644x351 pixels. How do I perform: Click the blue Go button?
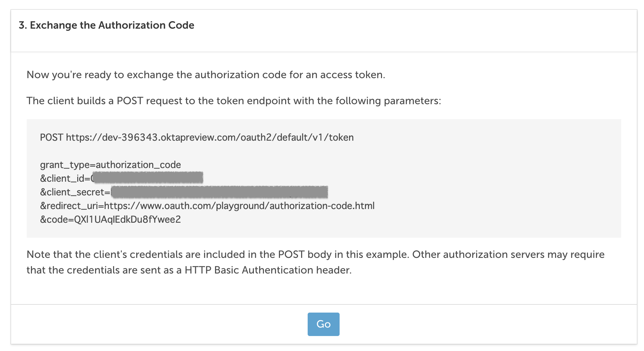point(323,324)
